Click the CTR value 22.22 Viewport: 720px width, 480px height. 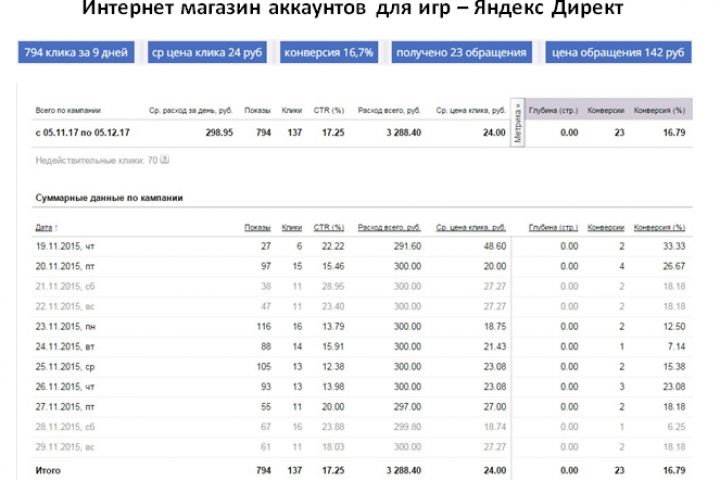(x=333, y=246)
